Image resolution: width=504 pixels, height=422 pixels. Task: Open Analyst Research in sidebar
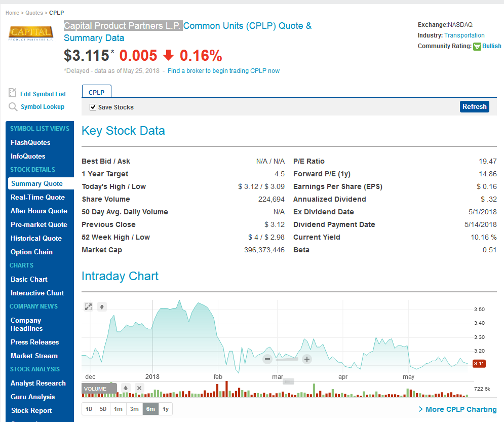coord(38,383)
